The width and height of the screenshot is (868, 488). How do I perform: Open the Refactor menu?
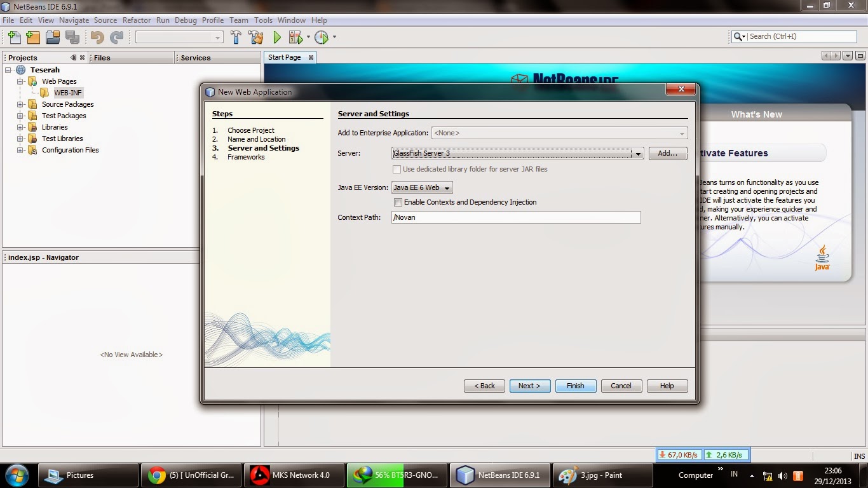[137, 20]
